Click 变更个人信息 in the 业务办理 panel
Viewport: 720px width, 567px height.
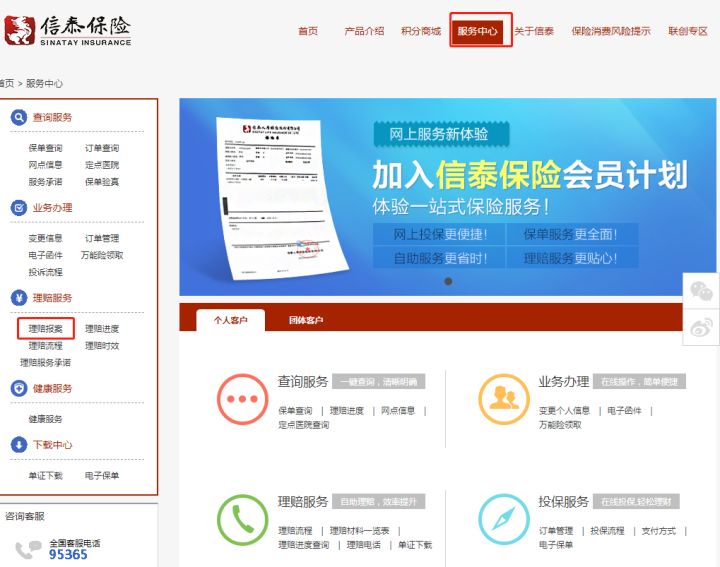[564, 410]
